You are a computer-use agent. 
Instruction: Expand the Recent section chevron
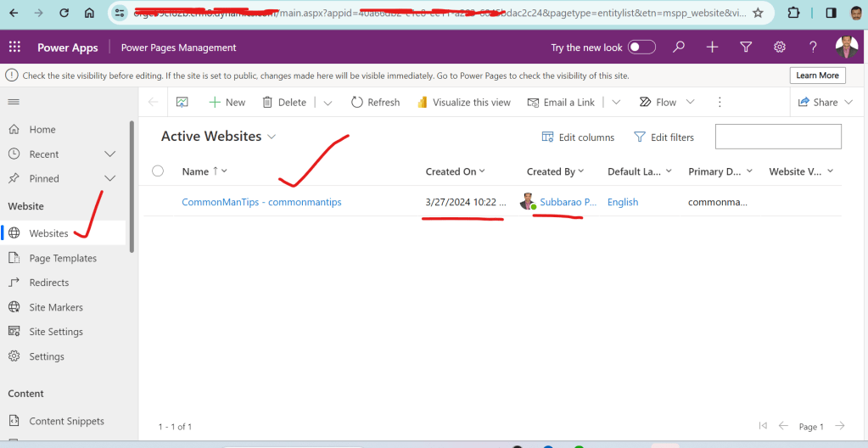[109, 154]
